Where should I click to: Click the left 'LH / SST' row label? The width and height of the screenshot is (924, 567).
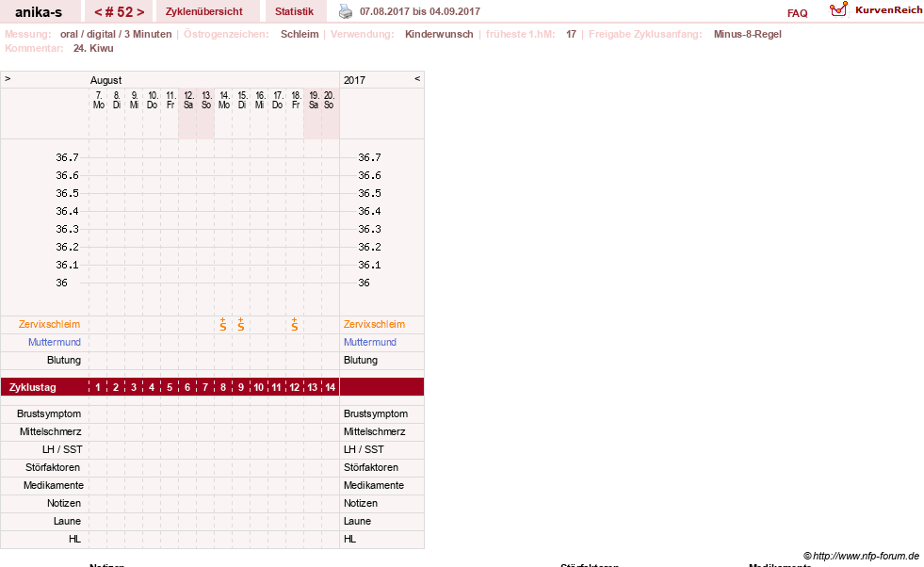62,449
